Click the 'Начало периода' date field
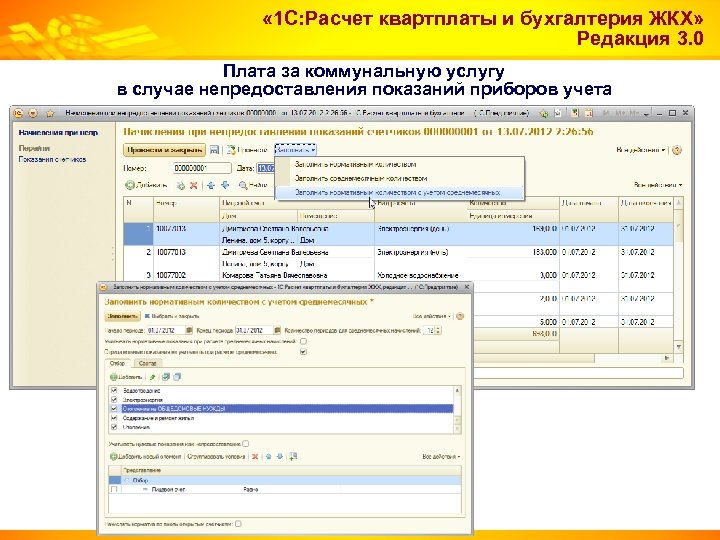Viewport: 720px width, 540px height. (166, 330)
